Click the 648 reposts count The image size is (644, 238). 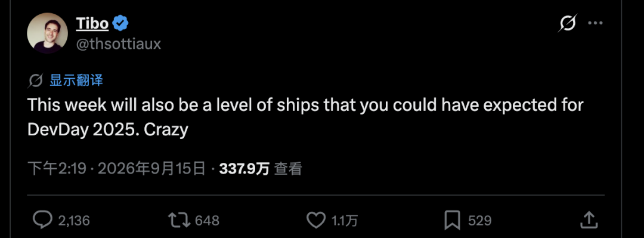point(207,221)
